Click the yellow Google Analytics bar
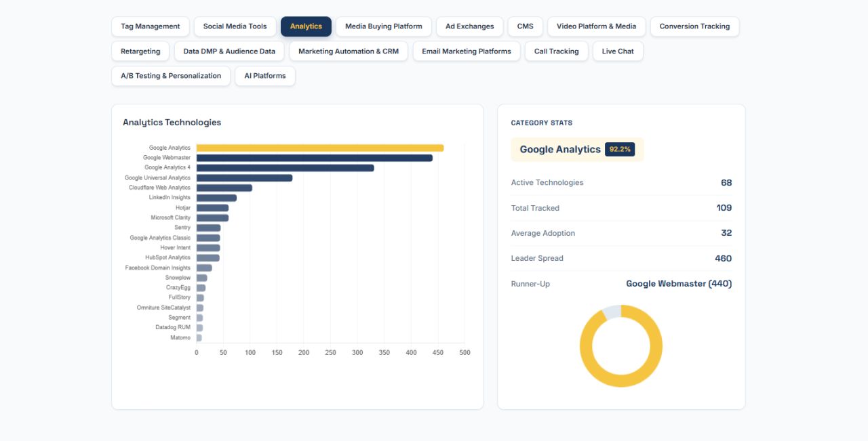 [320, 148]
